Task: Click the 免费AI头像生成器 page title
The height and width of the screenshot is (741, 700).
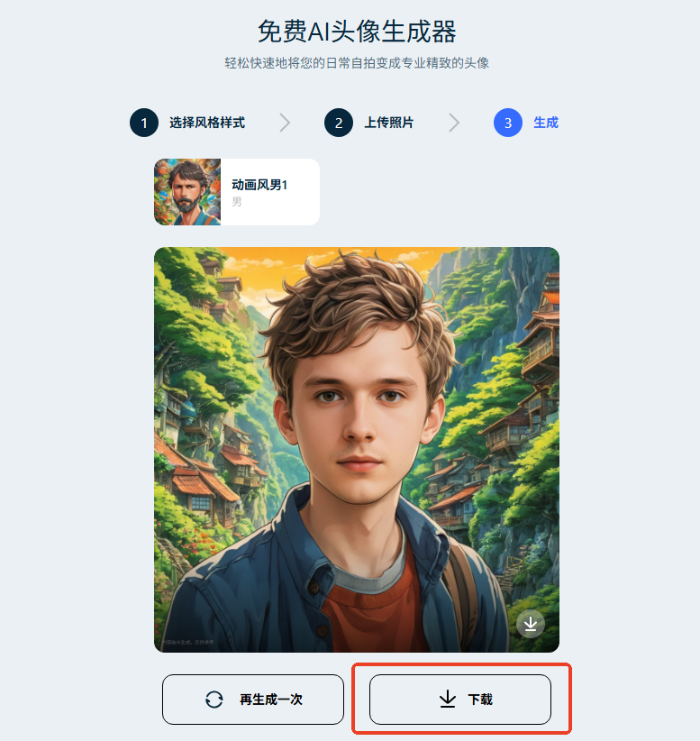Action: pyautogui.click(x=357, y=32)
